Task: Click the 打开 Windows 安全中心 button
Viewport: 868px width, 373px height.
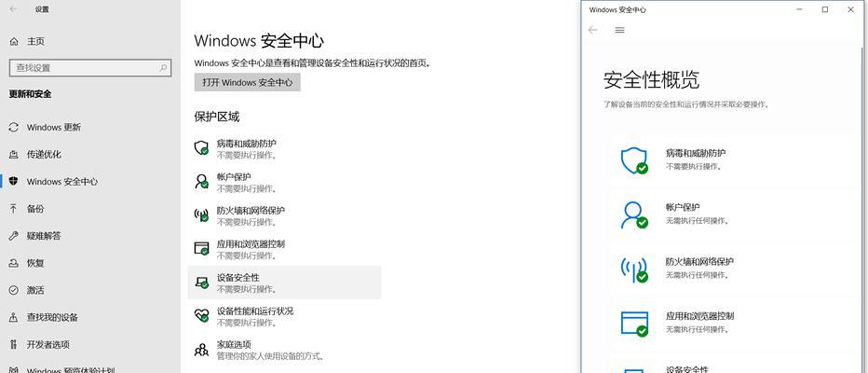Action: point(248,82)
